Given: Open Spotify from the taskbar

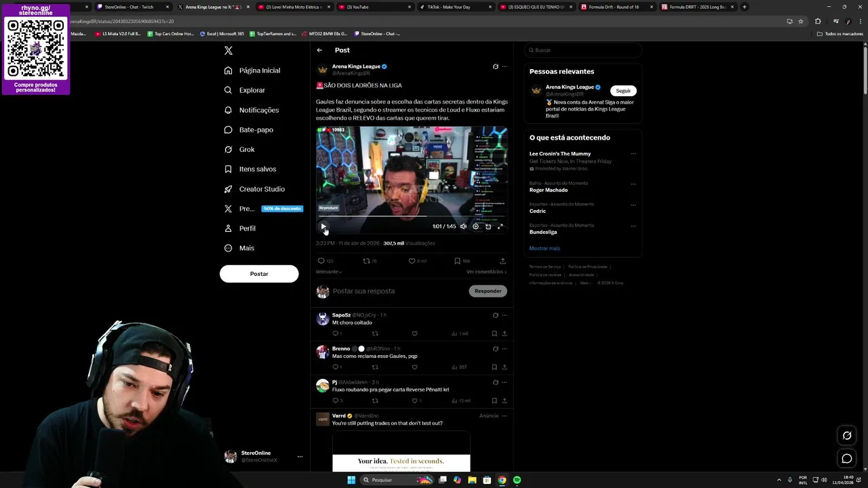Looking at the screenshot, I should [517, 480].
